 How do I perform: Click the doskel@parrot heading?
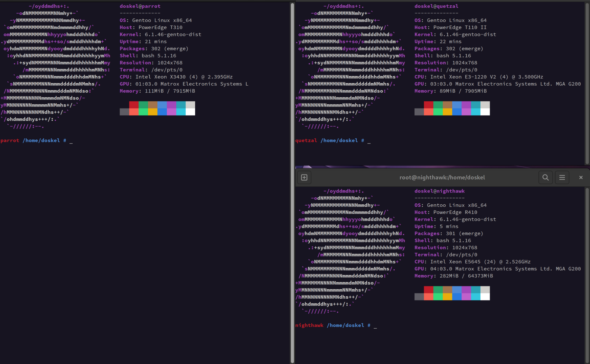[140, 6]
